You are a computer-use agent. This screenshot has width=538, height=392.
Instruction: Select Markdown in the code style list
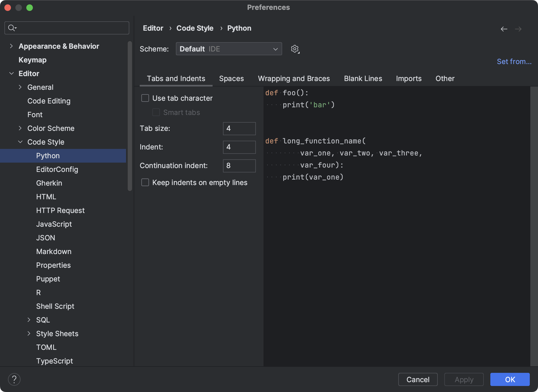click(54, 251)
